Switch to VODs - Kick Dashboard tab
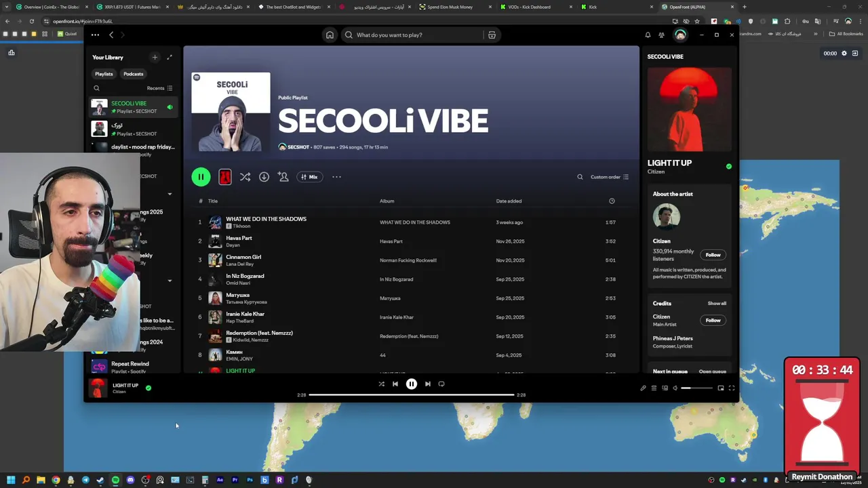This screenshot has width=868, height=488. (534, 7)
